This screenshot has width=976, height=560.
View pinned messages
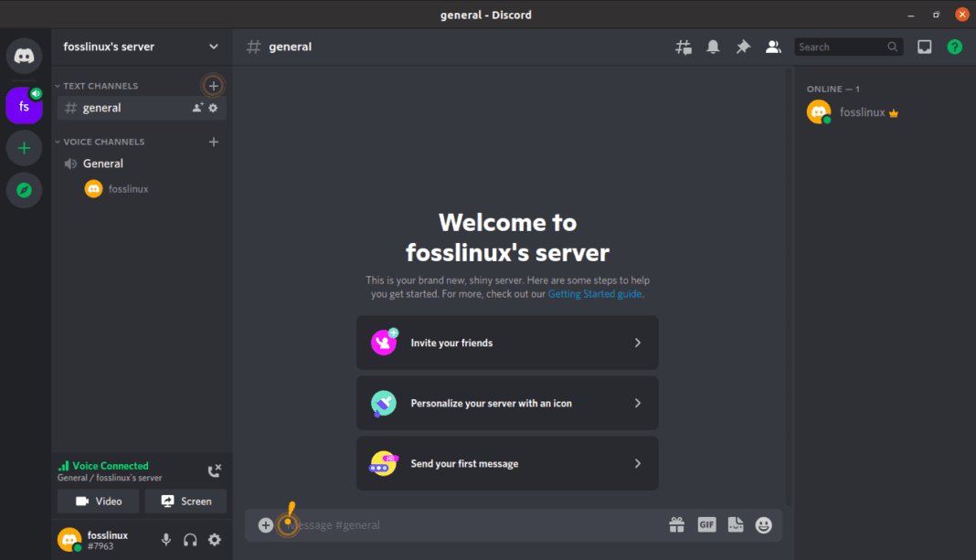coord(742,46)
